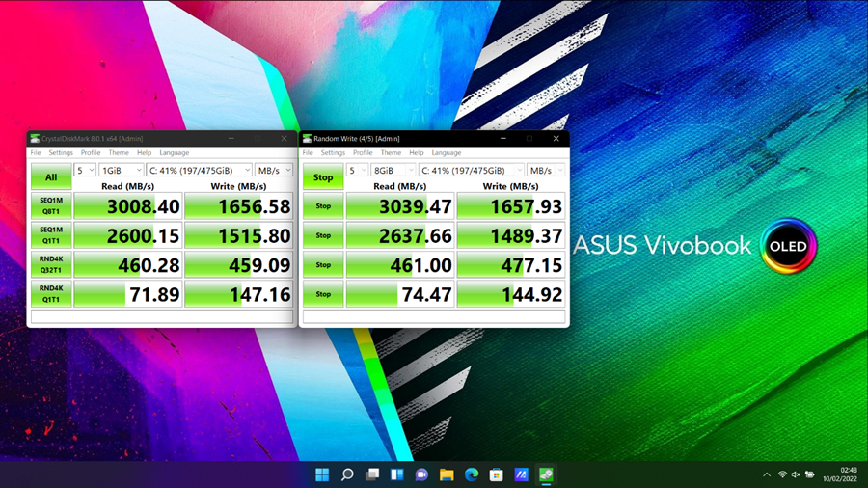
Task: Expand 1GiB test size dropdown
Action: coord(122,171)
